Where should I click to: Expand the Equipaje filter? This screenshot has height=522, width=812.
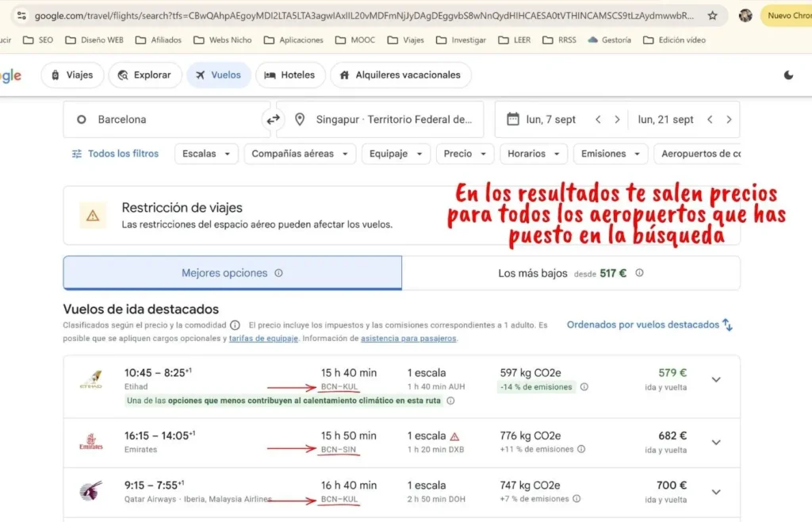click(x=396, y=154)
